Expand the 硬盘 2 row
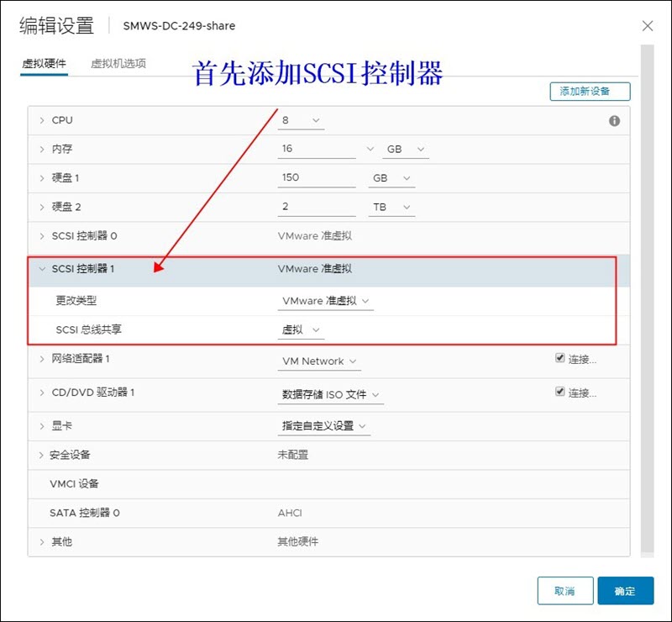Screen dimensions: 672x622 41,207
